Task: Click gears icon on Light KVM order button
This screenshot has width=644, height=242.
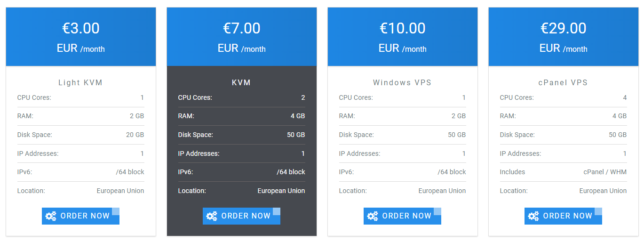Action: 51,216
